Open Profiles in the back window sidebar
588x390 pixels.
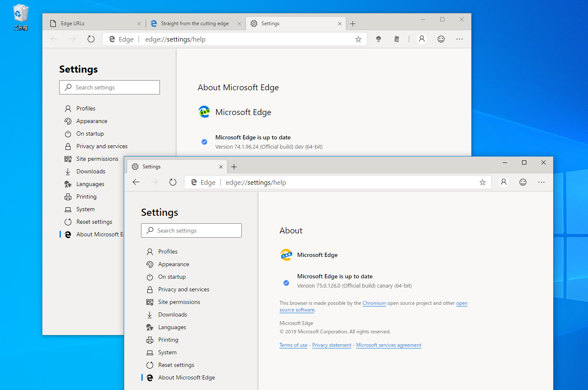[86, 108]
